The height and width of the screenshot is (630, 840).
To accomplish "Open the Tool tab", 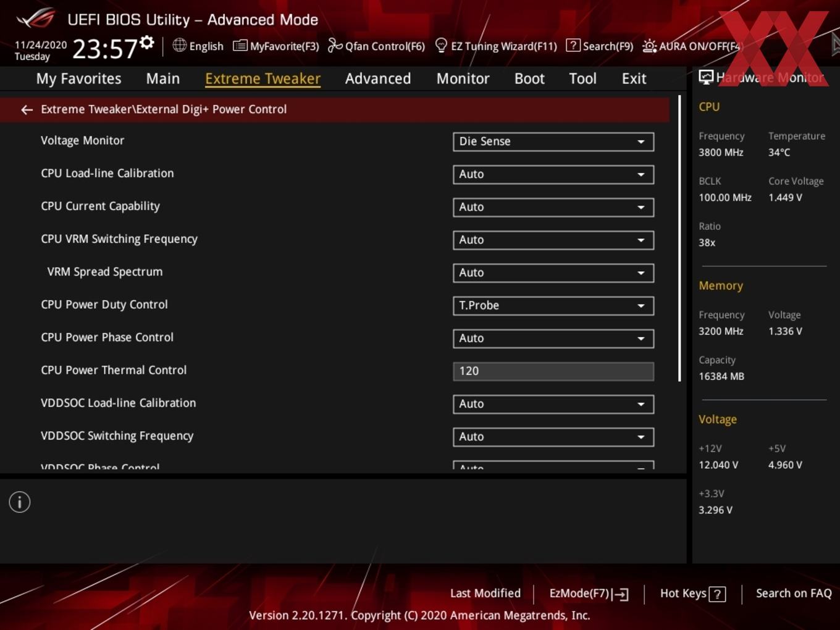I will (582, 78).
